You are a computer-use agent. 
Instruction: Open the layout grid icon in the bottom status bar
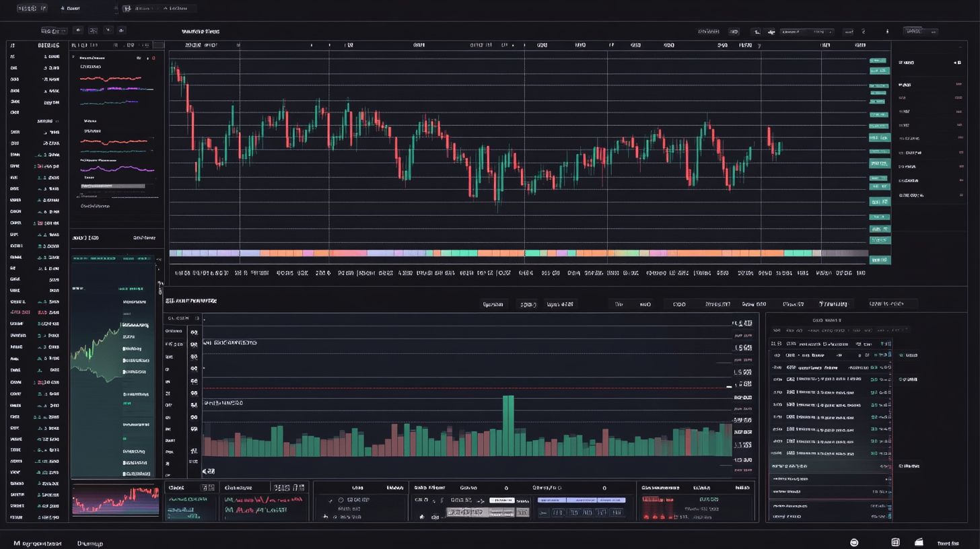(895, 542)
